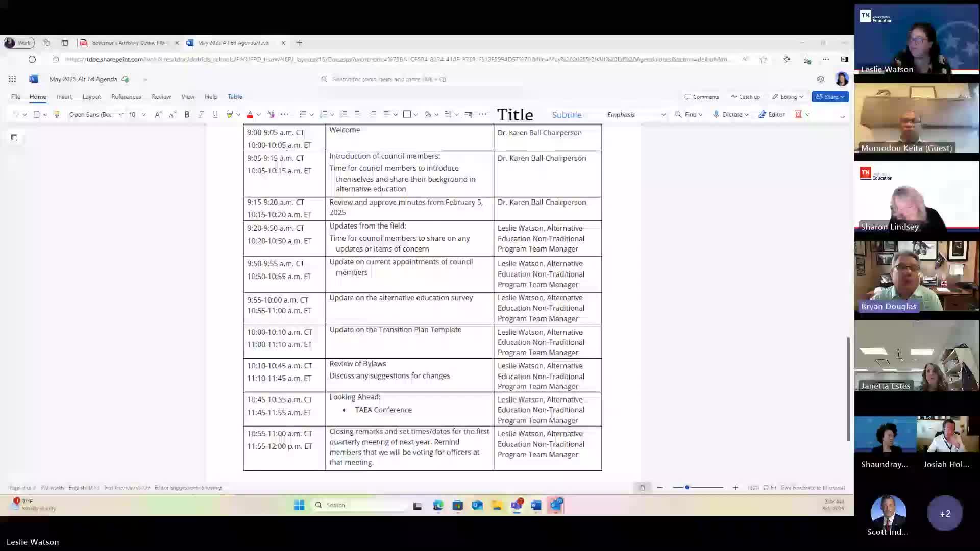The image size is (980, 551).
Task: Toggle bold formatting
Action: point(187,115)
